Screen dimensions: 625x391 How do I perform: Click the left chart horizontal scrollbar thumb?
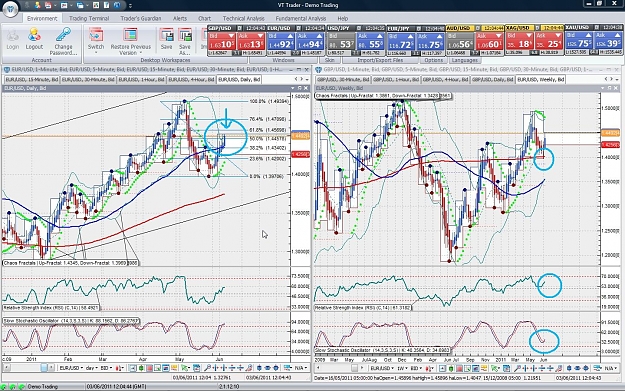click(x=44, y=368)
